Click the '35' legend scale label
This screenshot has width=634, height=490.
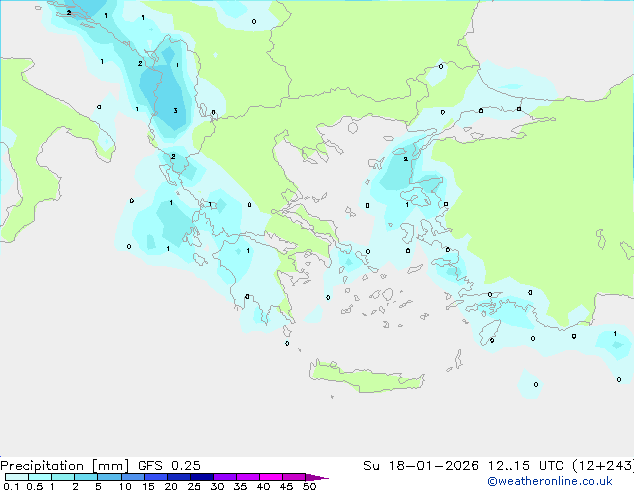pos(240,486)
